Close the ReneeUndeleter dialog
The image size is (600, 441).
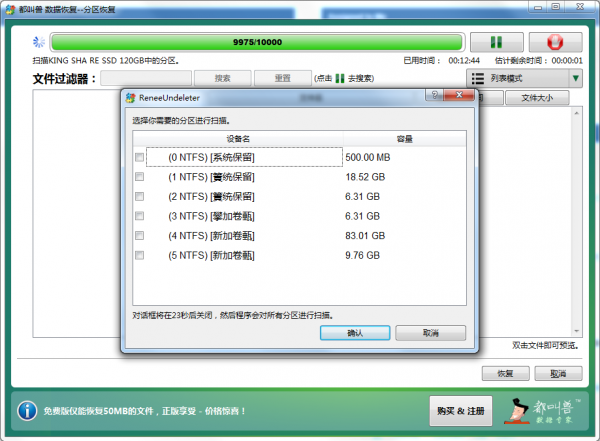[x=459, y=95]
